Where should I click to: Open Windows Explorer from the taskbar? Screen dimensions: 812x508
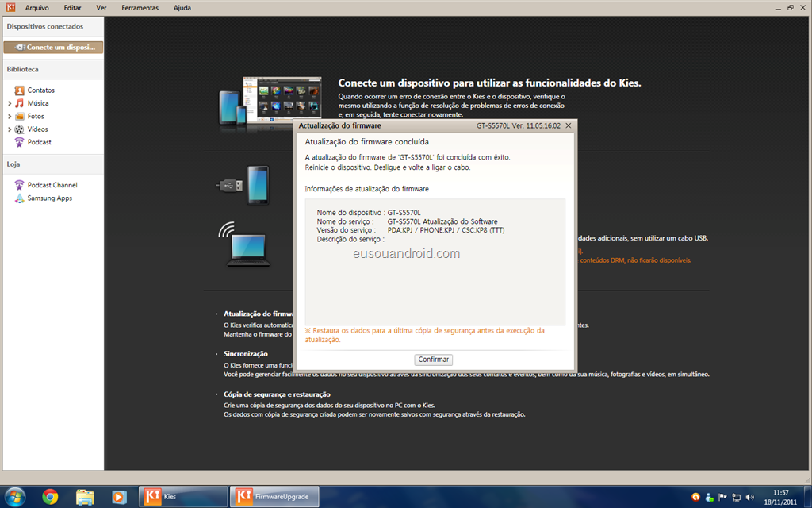[x=85, y=497]
